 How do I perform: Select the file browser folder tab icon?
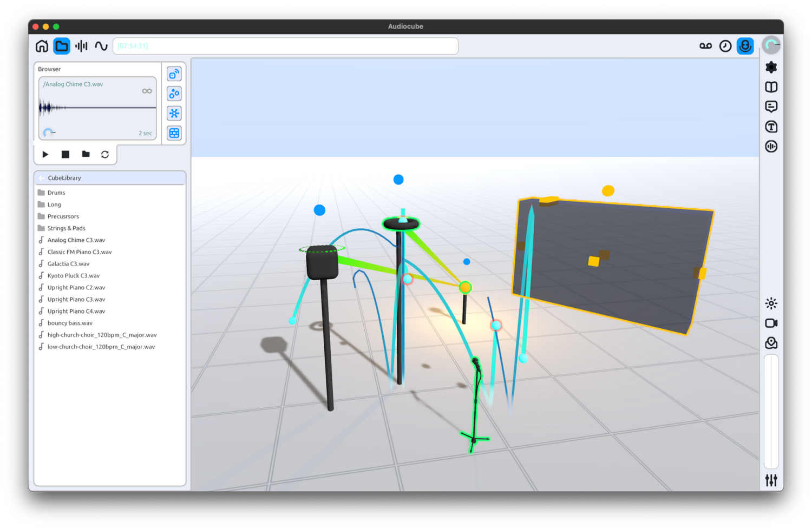pyautogui.click(x=62, y=46)
